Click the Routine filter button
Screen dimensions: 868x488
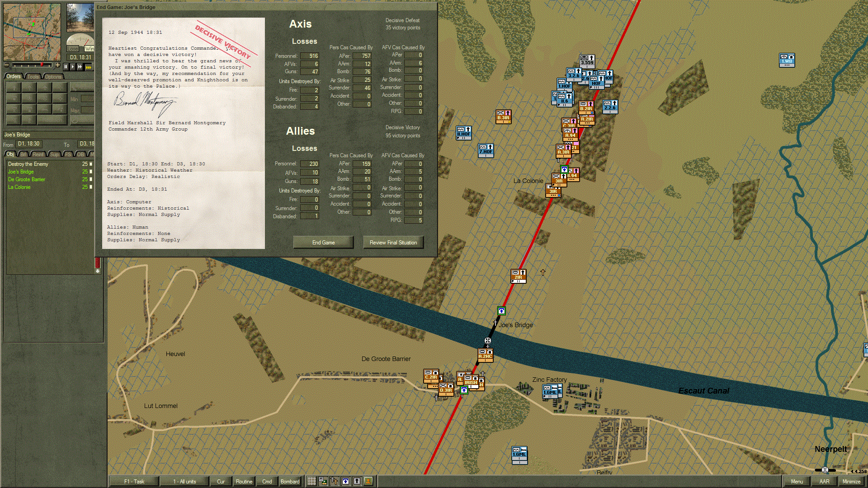point(244,482)
